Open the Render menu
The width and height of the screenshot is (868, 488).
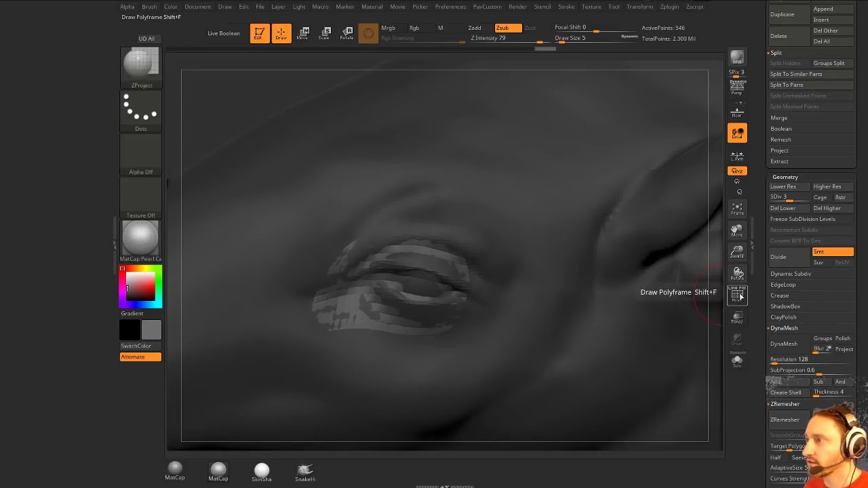pos(517,7)
